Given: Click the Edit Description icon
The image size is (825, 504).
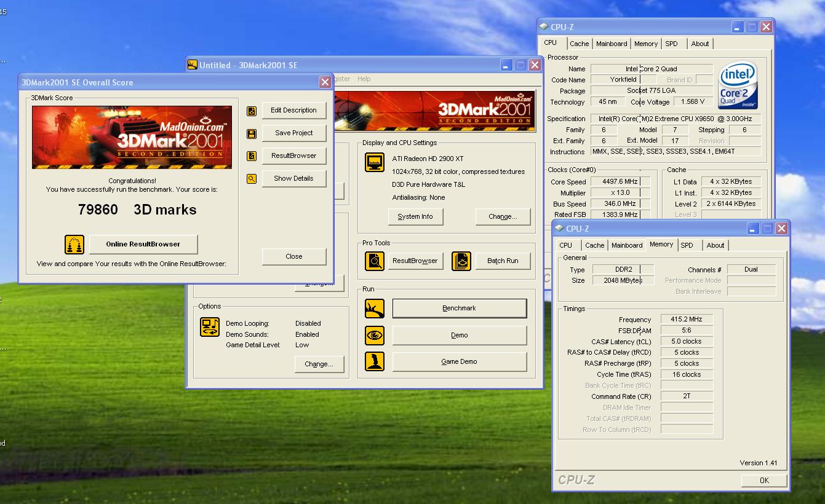Looking at the screenshot, I should [252, 111].
